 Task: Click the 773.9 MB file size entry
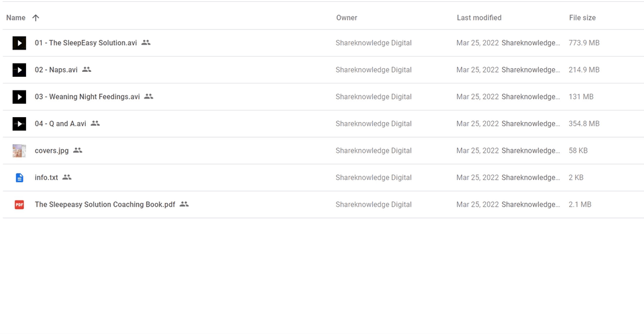(584, 43)
